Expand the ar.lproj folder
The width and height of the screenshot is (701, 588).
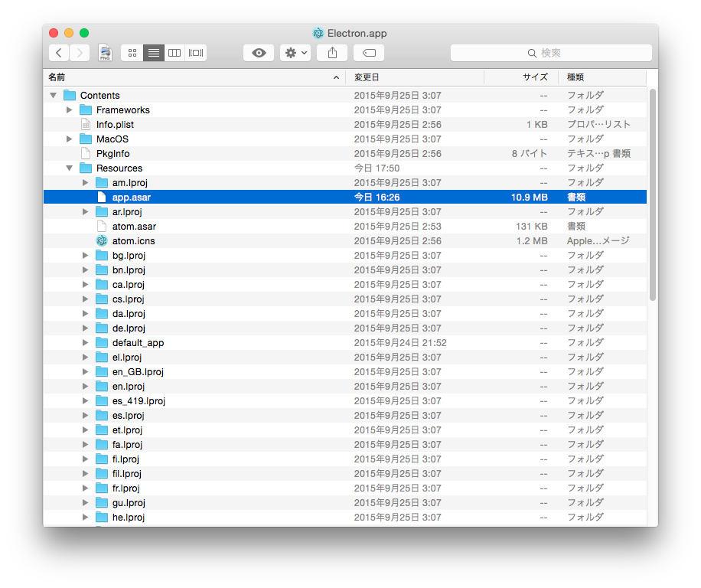[x=86, y=211]
